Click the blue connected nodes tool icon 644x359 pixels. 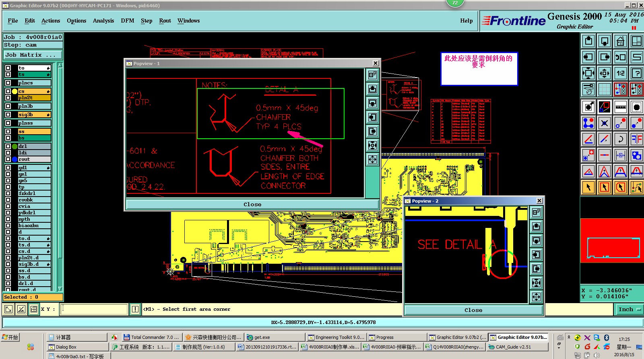pyautogui.click(x=588, y=123)
